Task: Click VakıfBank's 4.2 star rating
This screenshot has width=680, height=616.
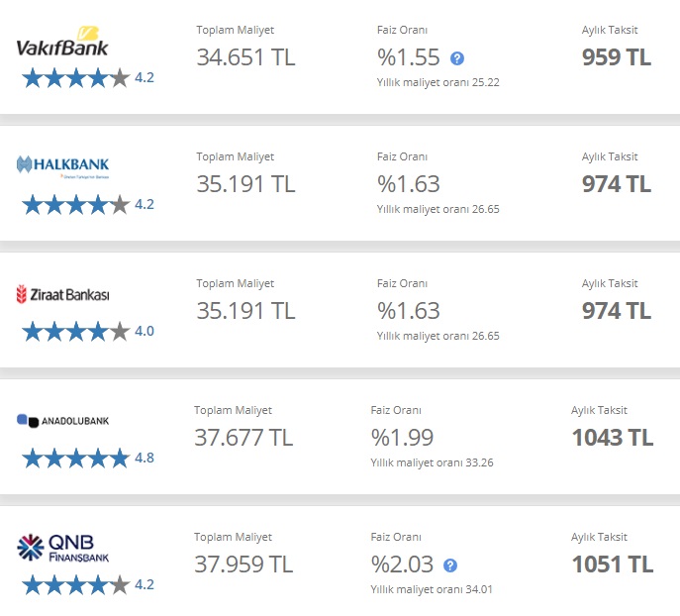Action: click(88, 78)
